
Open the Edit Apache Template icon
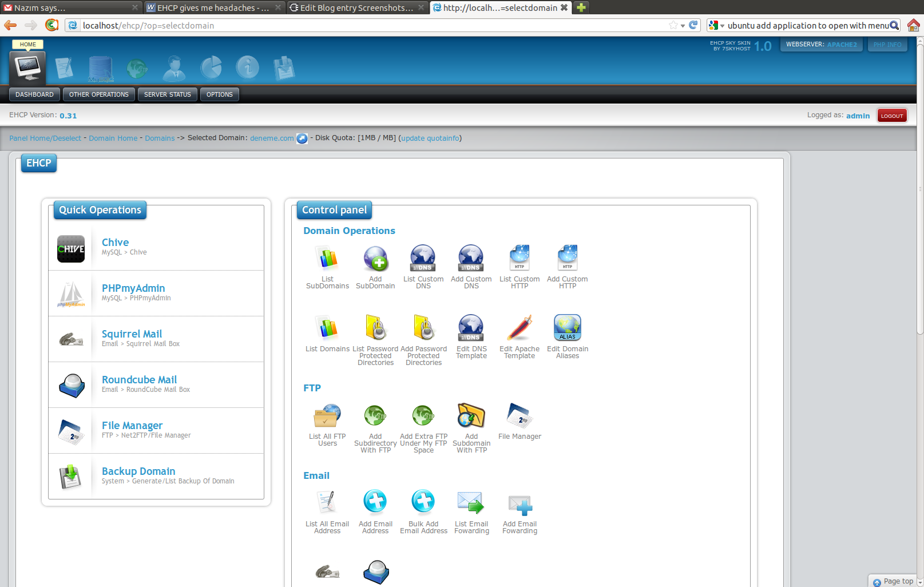point(519,327)
